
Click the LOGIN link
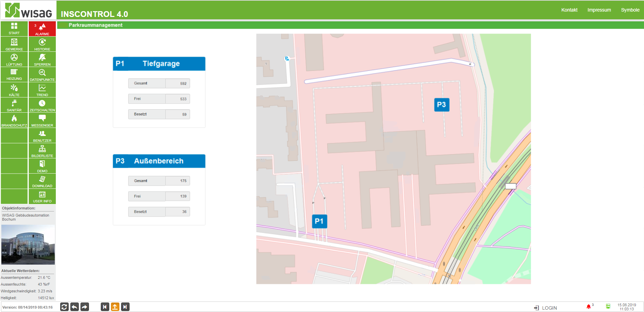tap(546, 308)
